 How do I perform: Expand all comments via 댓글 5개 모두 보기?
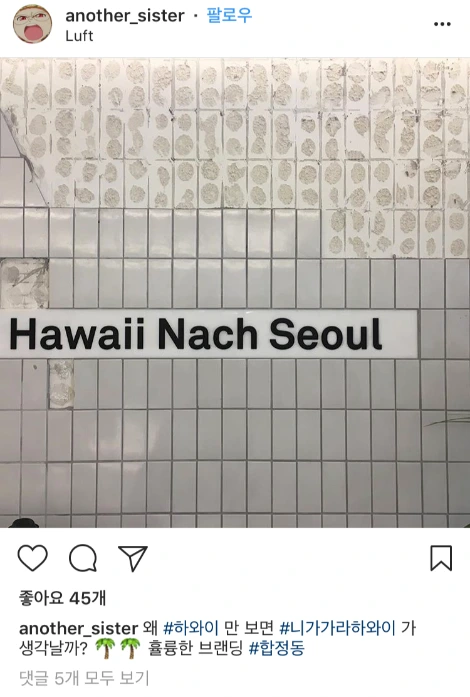(x=84, y=678)
